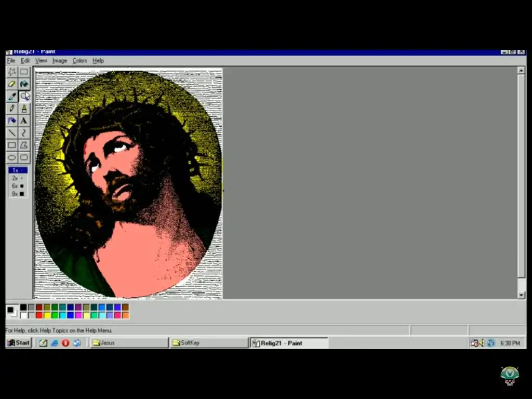532x399 pixels.
Task: Click the 6:38 PM taskbar clock
Action: pos(510,343)
